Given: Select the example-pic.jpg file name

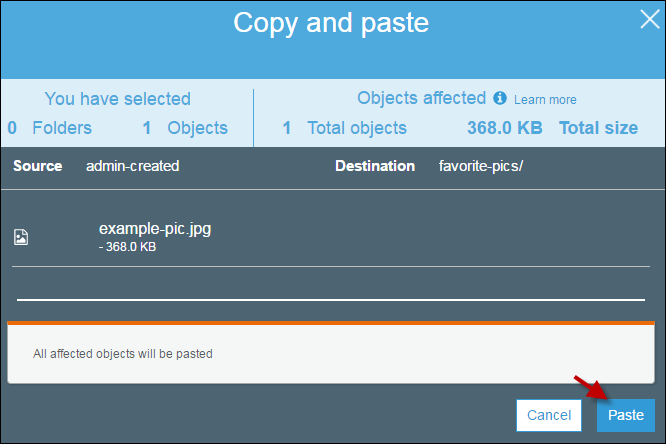Looking at the screenshot, I should [155, 229].
